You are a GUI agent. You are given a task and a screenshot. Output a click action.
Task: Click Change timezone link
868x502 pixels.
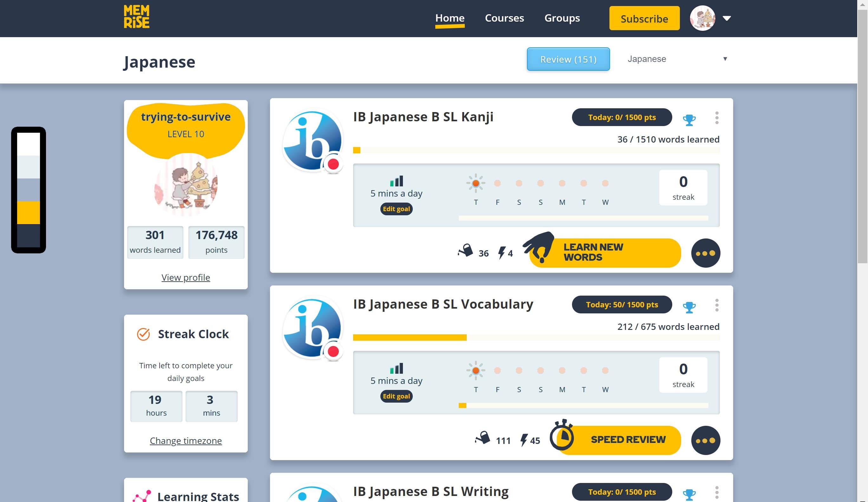pyautogui.click(x=186, y=441)
